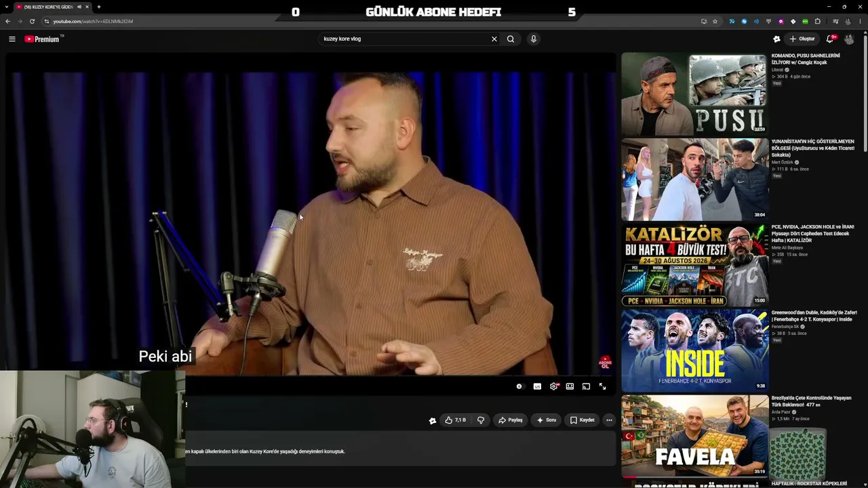The image size is (868, 488).
Task: Focus the address bar URL
Action: click(x=92, y=21)
